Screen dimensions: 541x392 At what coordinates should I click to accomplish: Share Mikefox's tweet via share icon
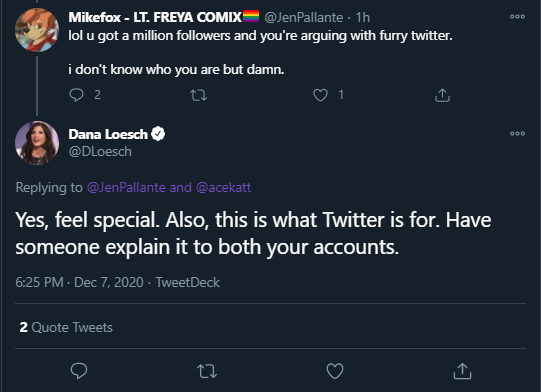point(442,95)
